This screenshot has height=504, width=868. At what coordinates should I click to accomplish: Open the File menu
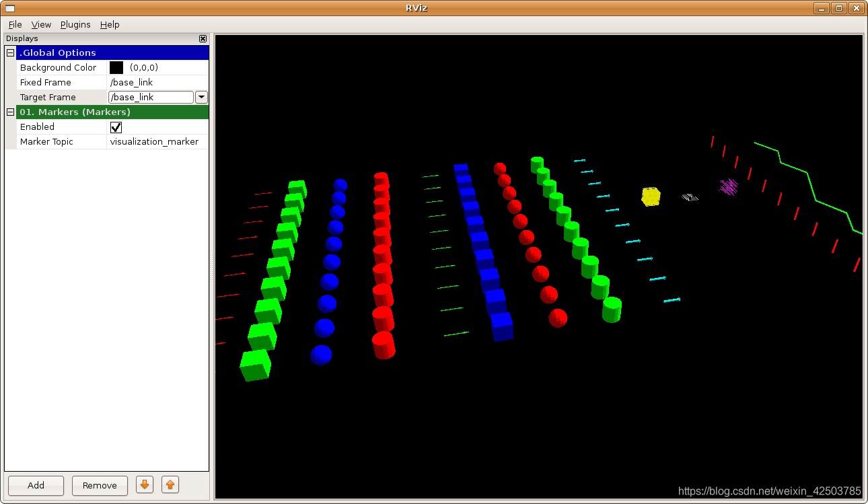coord(15,24)
